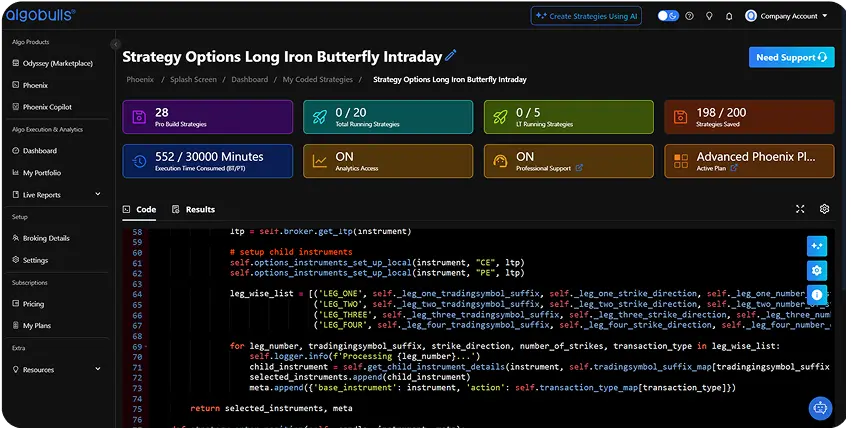Open the help question mark icon
Screen dimensions: 851x430
click(690, 16)
